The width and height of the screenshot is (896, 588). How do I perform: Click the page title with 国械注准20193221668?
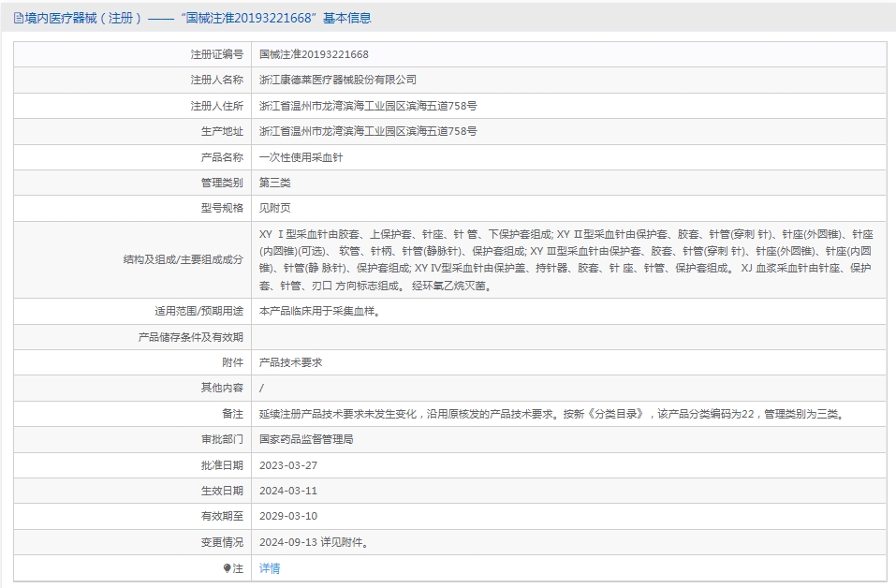[192, 19]
